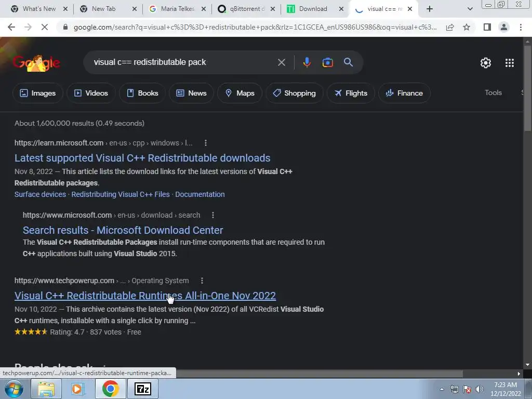The image size is (532, 399).
Task: Open Visual C++ Redistributable Runtimes All-in-One link
Action: point(145,296)
